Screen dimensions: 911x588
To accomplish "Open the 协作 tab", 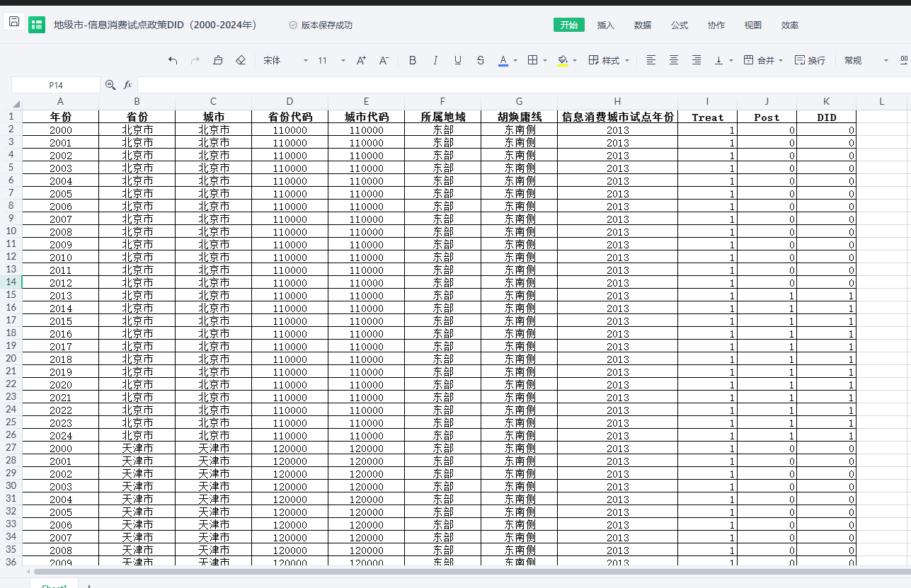I will [x=716, y=25].
